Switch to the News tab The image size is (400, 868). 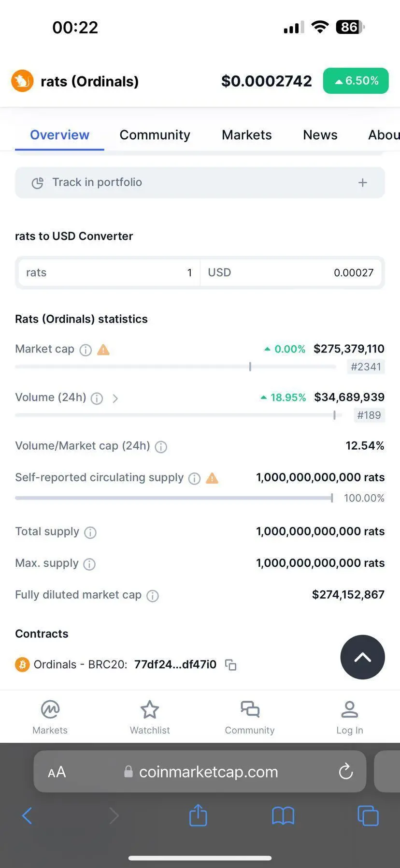320,135
